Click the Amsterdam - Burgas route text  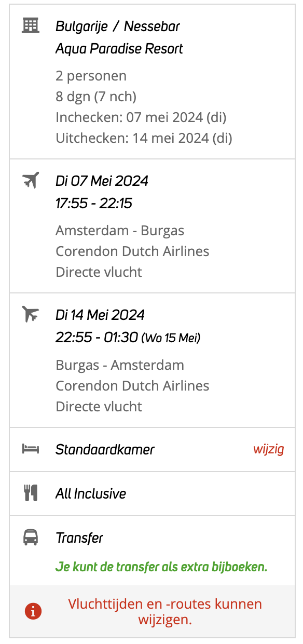pyautogui.click(x=120, y=230)
